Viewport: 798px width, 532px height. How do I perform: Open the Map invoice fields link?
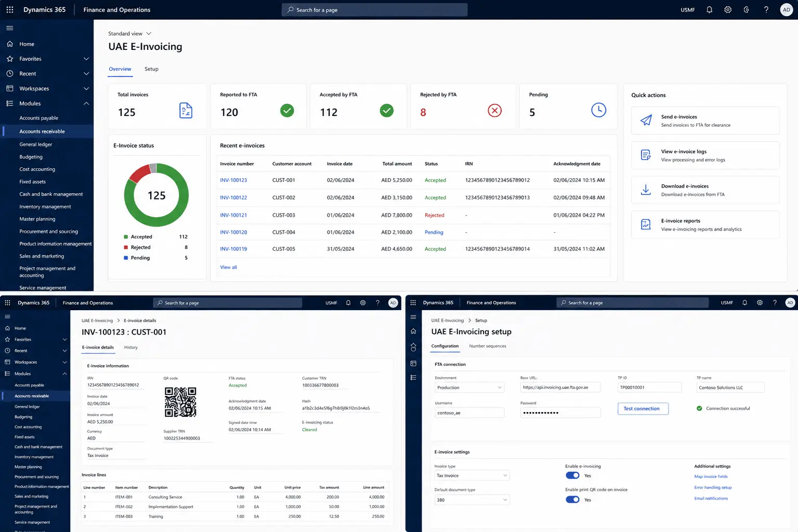point(711,476)
